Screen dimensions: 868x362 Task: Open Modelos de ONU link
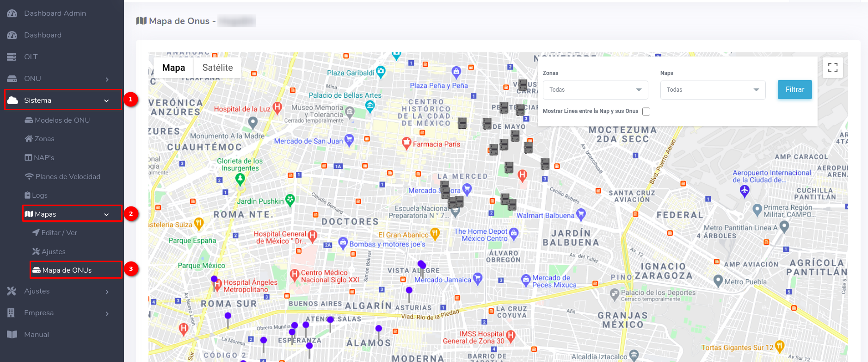[62, 120]
